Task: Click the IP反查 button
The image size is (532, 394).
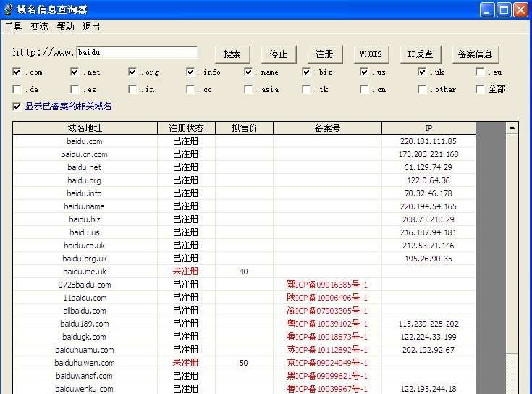Action: (420, 54)
